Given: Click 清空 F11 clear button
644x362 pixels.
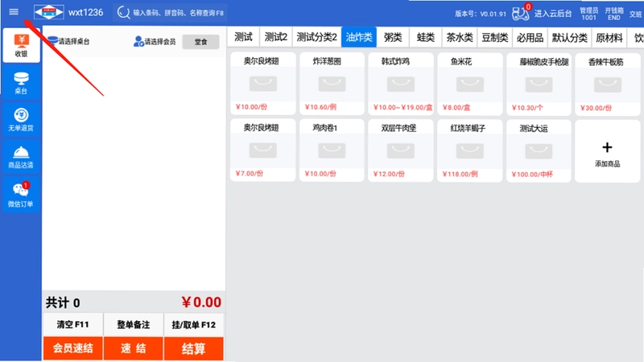Looking at the screenshot, I should [x=72, y=324].
